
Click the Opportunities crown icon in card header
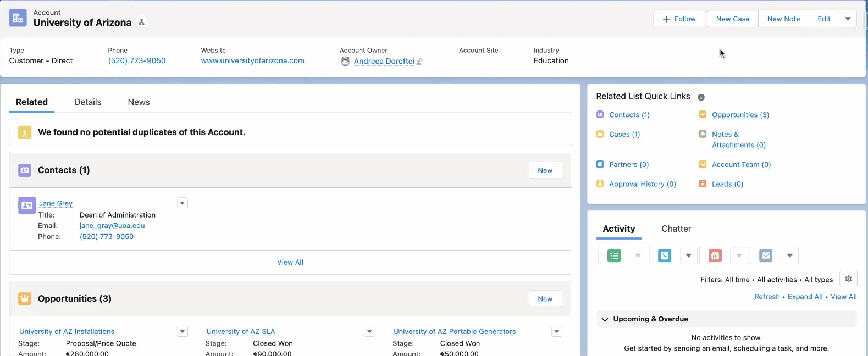click(25, 299)
